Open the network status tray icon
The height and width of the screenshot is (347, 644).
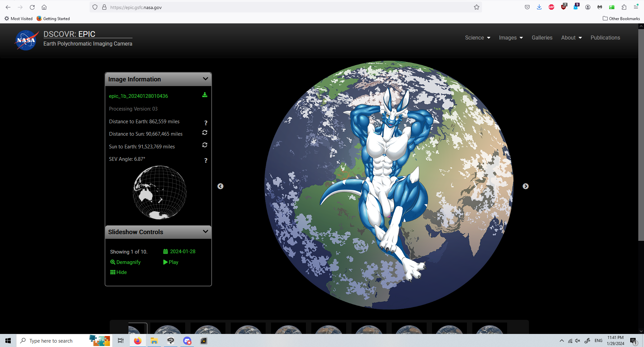point(570,341)
